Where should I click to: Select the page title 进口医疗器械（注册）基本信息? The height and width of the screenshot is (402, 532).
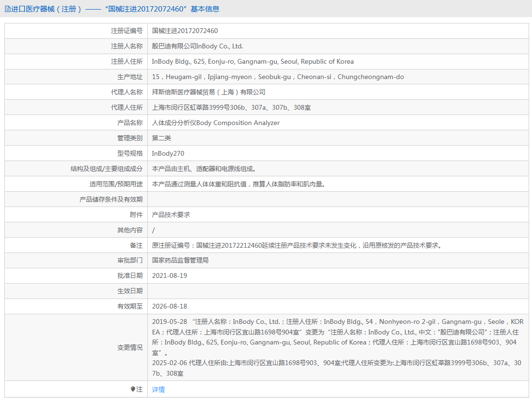point(115,9)
